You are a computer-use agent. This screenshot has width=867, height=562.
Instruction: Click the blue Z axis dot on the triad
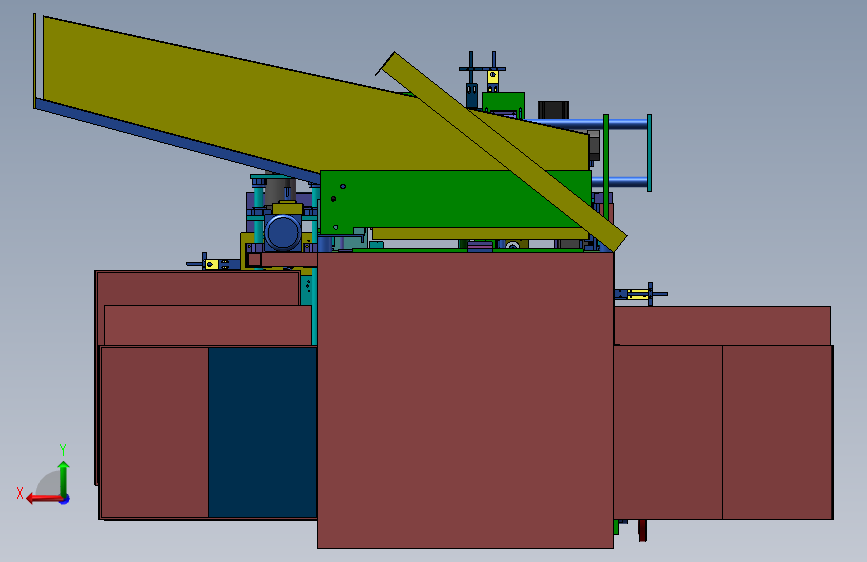[65, 499]
